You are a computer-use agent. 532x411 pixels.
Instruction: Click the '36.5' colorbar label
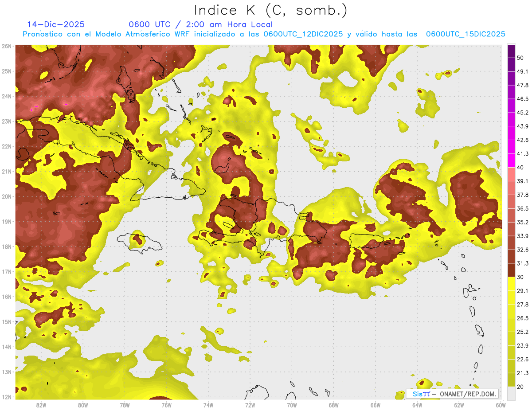(523, 209)
